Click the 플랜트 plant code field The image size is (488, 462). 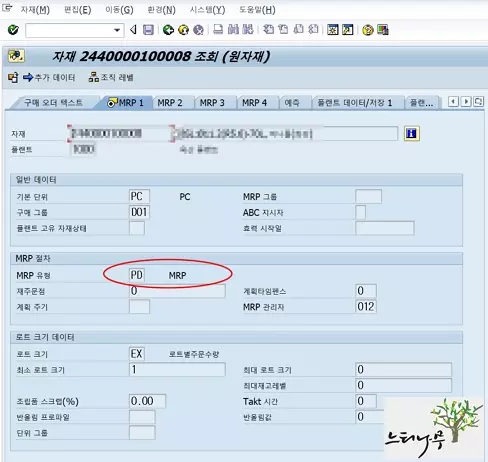click(x=84, y=149)
